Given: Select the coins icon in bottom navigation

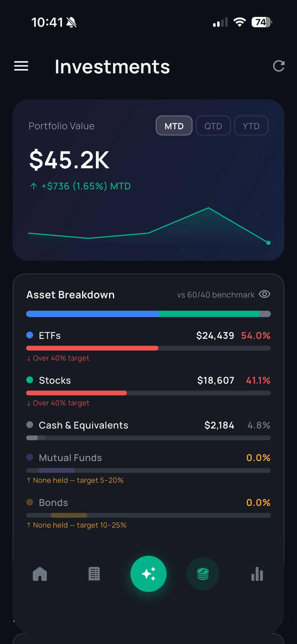Looking at the screenshot, I should 203,574.
